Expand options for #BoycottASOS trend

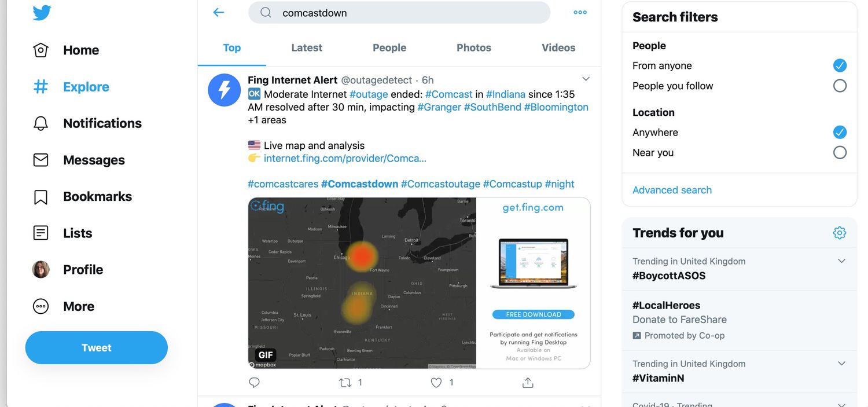pos(841,261)
